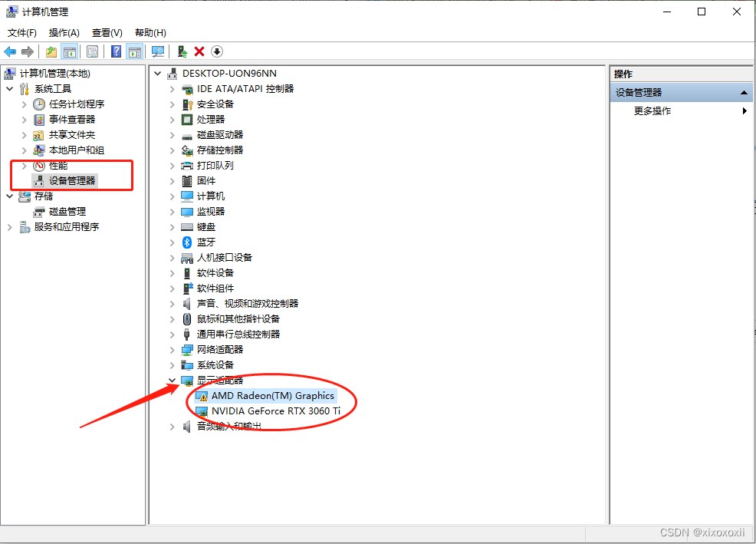This screenshot has height=544, width=756.
Task: Click the speaker icon beside 音频输入和输出
Action: click(x=187, y=427)
